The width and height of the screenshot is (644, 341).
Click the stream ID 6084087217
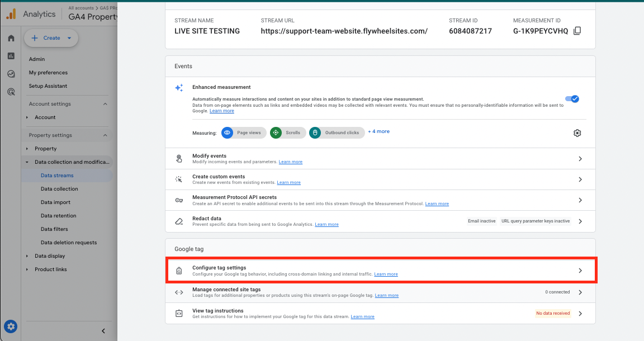(x=470, y=31)
